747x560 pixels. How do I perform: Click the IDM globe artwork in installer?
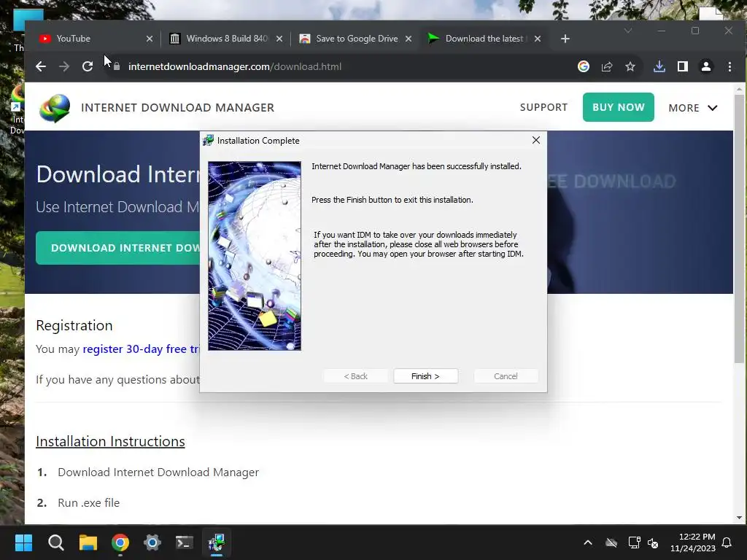255,256
